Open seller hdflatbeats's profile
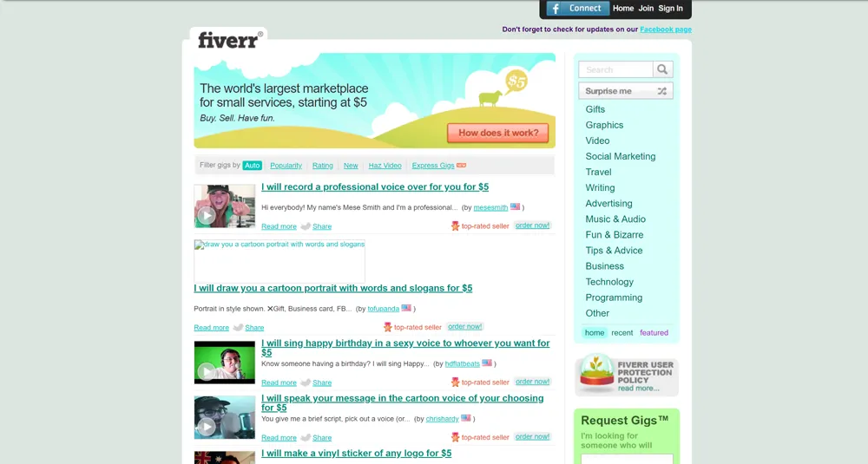The width and height of the screenshot is (868, 464). tap(463, 364)
